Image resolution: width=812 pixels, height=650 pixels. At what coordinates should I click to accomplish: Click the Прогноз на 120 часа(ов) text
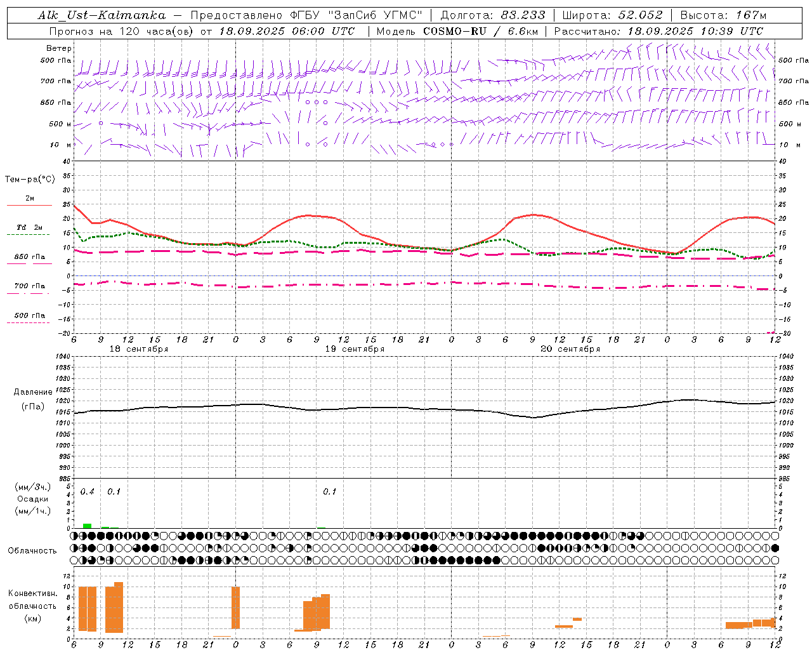(x=122, y=31)
